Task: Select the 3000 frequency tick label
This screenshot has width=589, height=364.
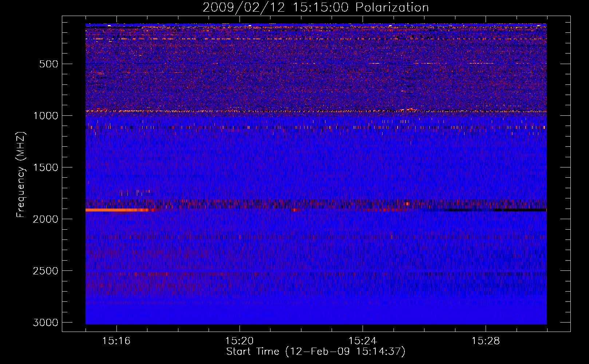Action: 46,323
